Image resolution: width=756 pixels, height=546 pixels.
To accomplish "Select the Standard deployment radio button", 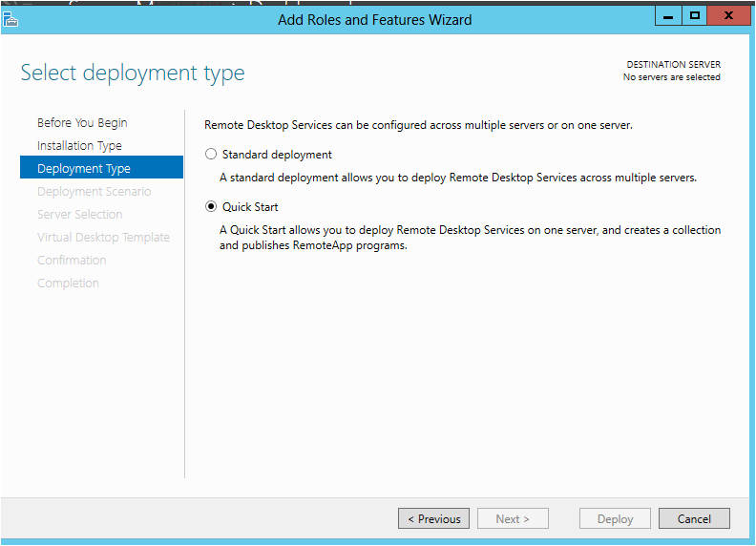I will (x=211, y=154).
